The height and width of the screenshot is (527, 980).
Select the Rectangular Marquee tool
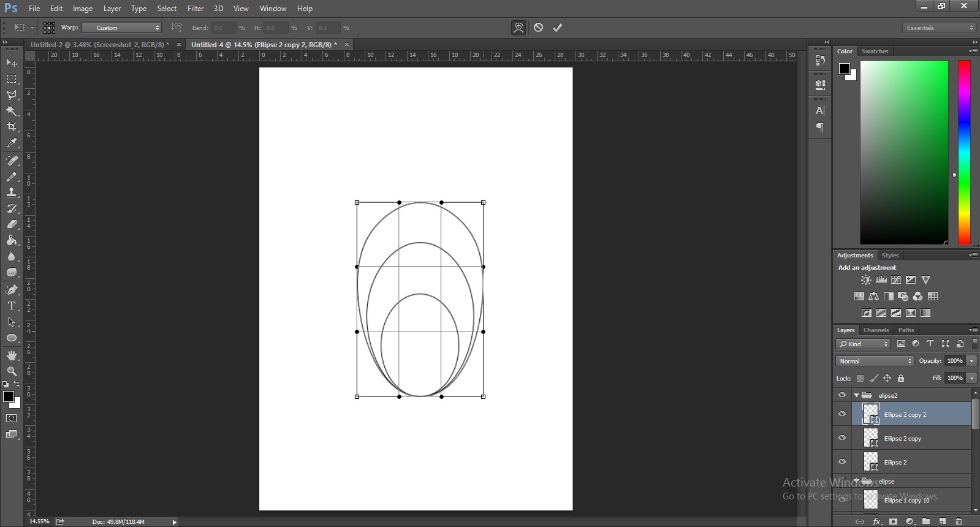[12, 79]
